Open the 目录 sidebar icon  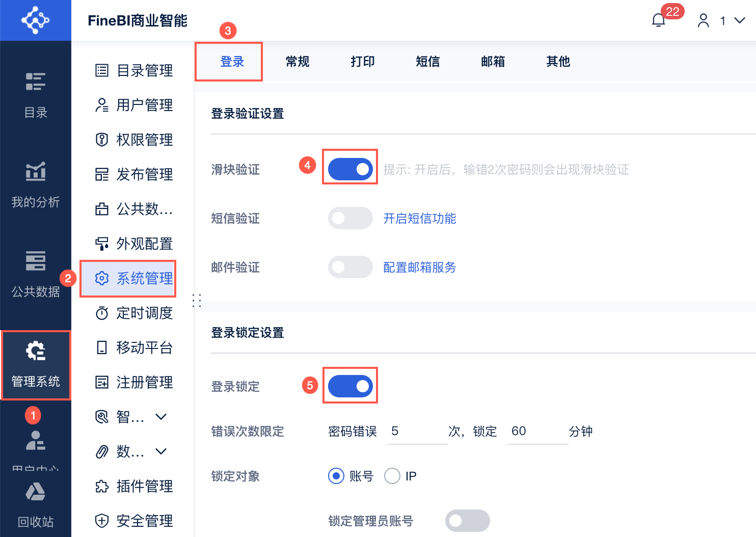(x=36, y=82)
